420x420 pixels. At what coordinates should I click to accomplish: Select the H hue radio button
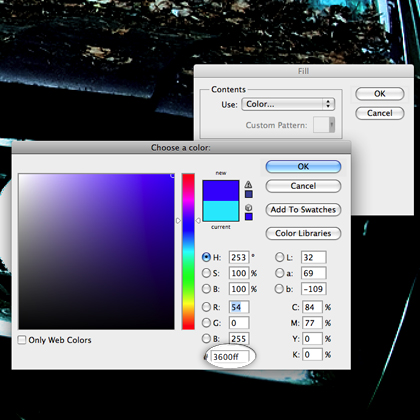point(206,257)
